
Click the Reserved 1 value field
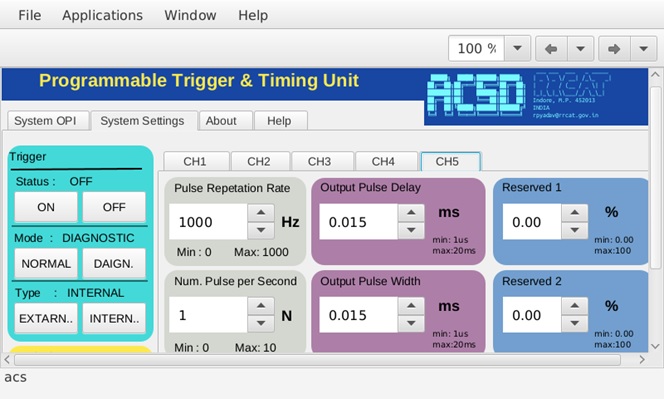coord(532,222)
